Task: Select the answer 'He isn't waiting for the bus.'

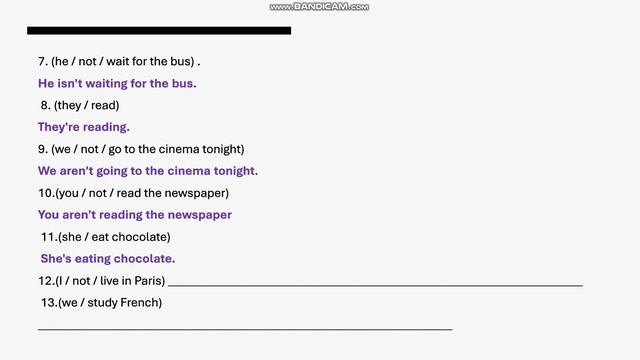Action: coord(117,83)
